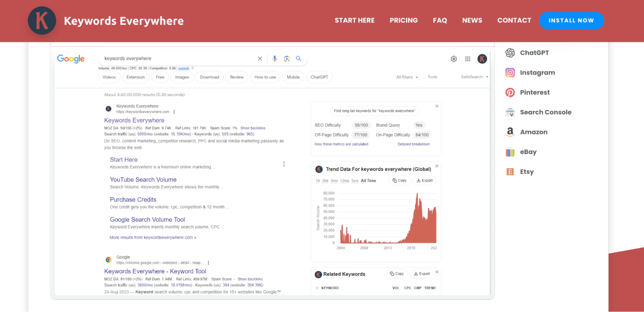This screenshot has height=312, width=644.
Task: Click the magnifier search icon
Action: pyautogui.click(x=299, y=59)
